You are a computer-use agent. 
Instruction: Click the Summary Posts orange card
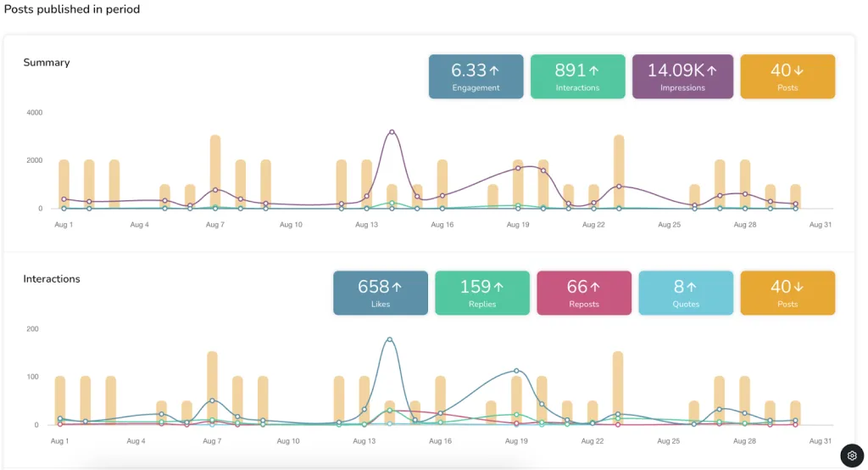coord(787,76)
